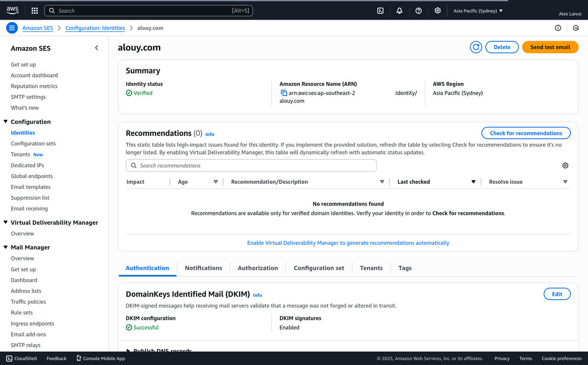Launch CloudShell from the top bar icon
The height and width of the screenshot is (365, 588).
tap(380, 10)
